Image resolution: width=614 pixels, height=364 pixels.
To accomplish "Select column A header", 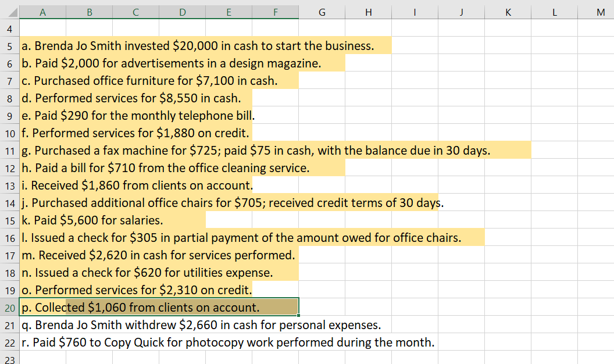I will coord(42,10).
